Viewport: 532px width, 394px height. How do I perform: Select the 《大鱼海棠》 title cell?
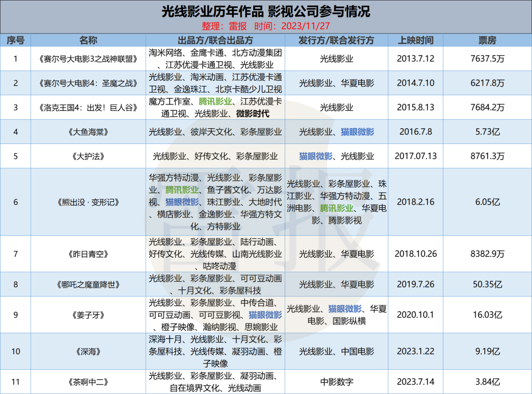tap(88, 132)
